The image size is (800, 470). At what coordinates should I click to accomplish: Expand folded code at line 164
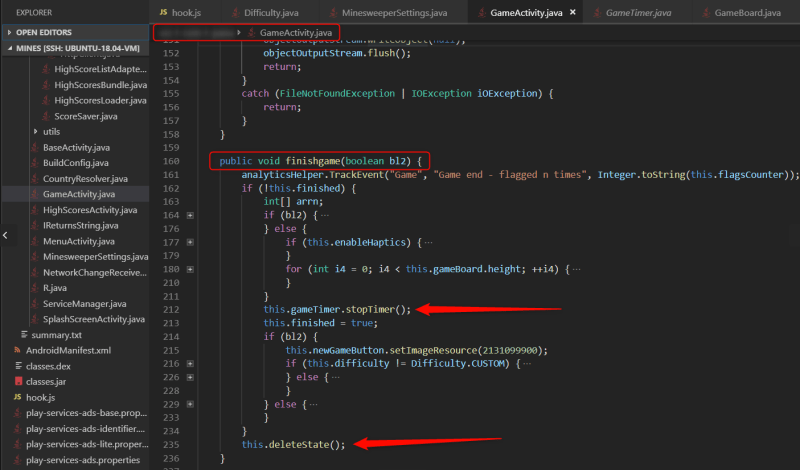point(190,215)
